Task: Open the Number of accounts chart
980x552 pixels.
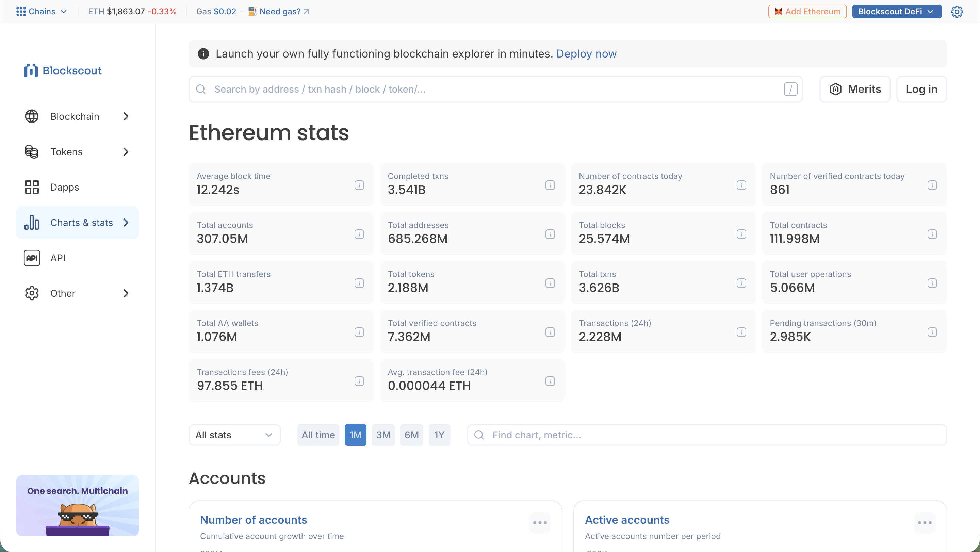Action: pyautogui.click(x=254, y=520)
